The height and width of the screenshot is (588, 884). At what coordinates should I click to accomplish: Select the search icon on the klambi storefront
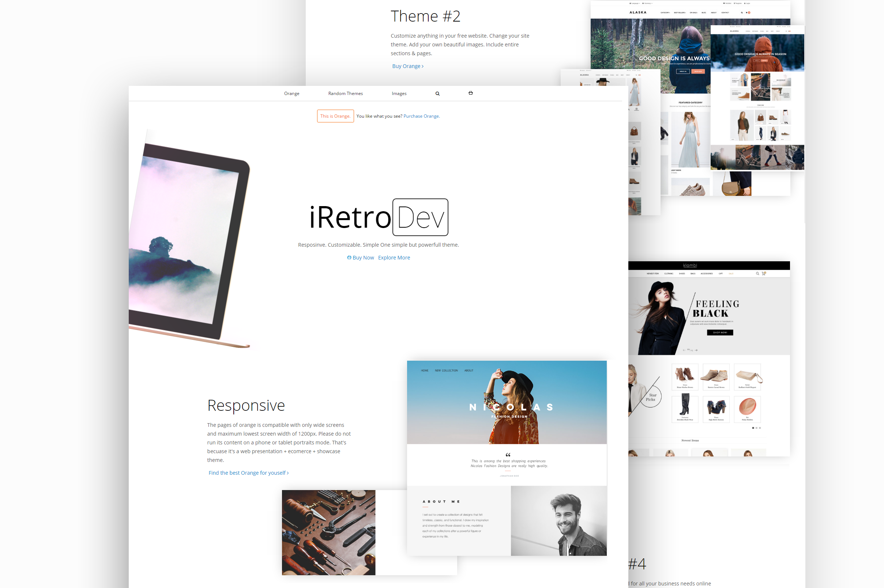tap(757, 273)
